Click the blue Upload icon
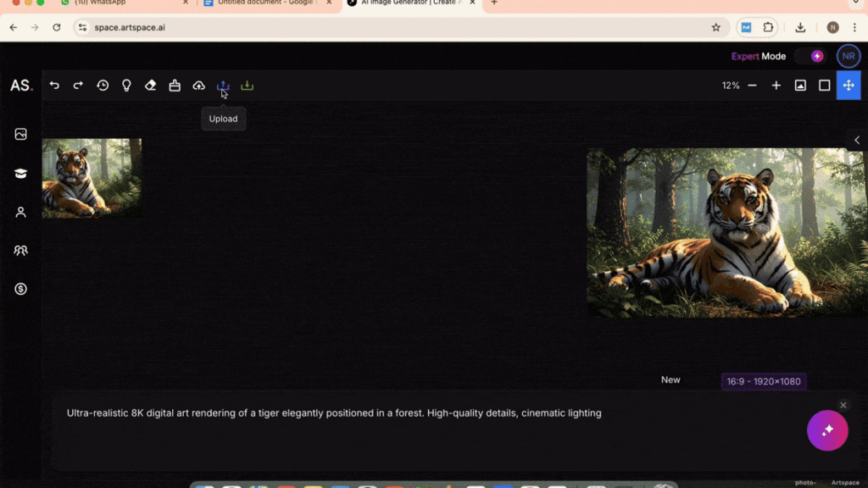The height and width of the screenshot is (488, 868). pos(223,86)
